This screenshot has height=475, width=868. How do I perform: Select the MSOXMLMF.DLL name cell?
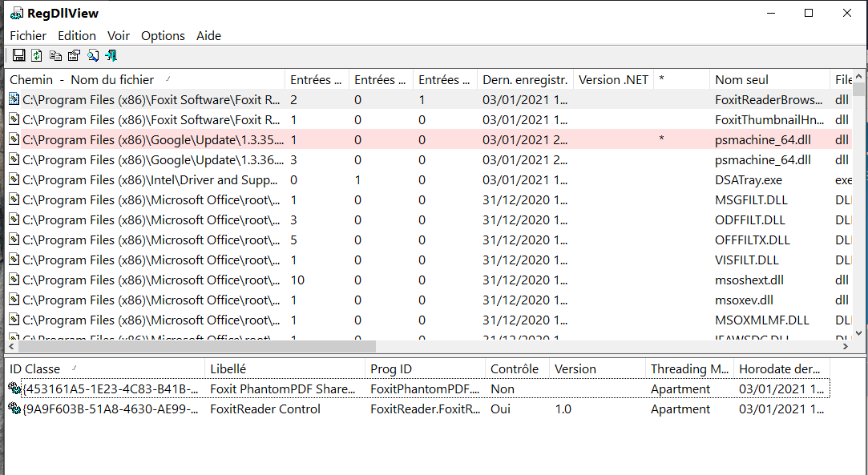point(761,320)
